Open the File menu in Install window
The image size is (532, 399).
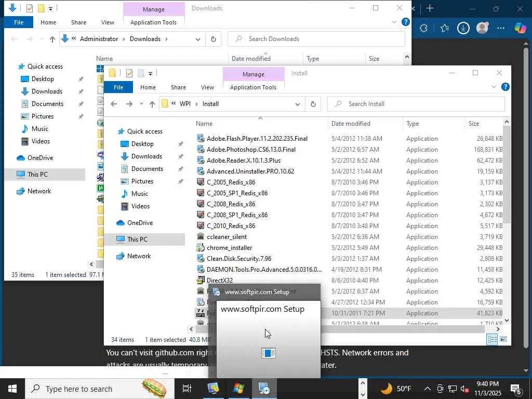tap(118, 87)
